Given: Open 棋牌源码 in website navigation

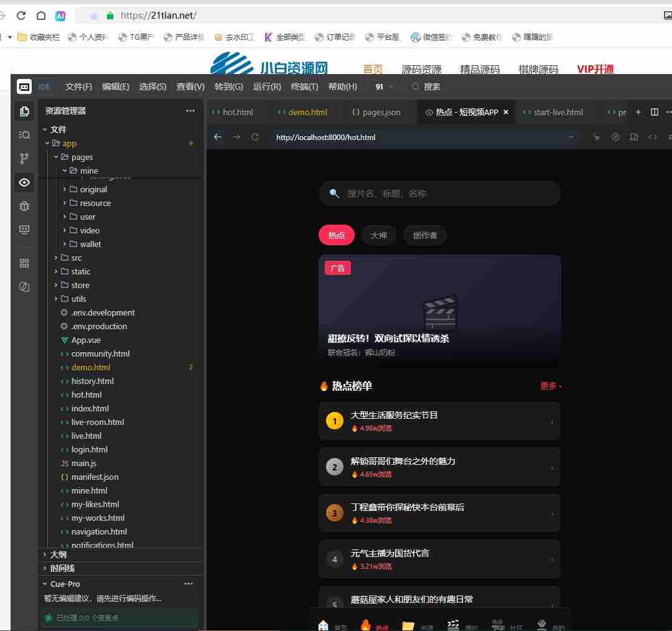Looking at the screenshot, I should click(538, 69).
